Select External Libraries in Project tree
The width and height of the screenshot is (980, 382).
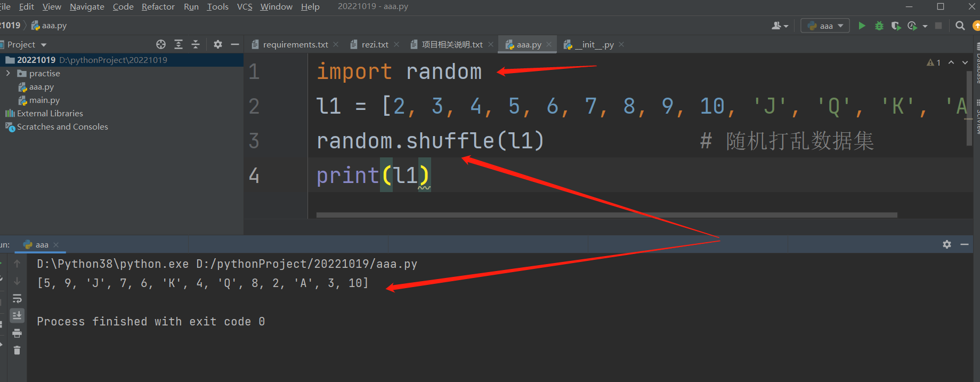tap(50, 113)
